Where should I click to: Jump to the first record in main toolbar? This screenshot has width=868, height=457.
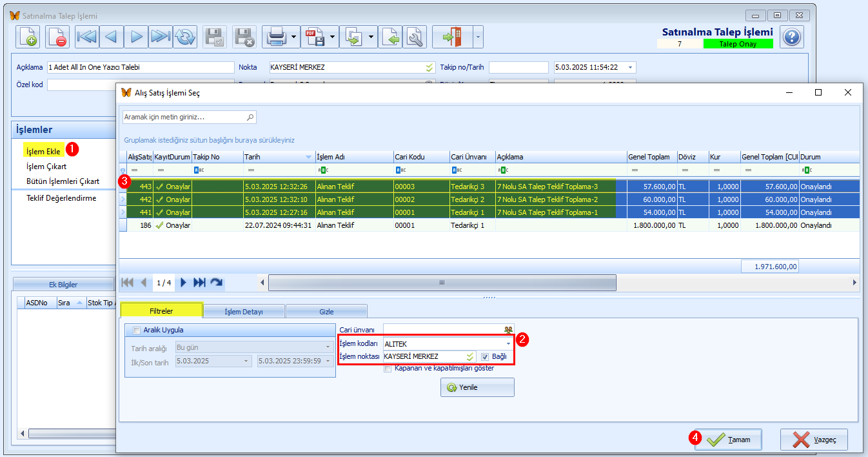(87, 37)
